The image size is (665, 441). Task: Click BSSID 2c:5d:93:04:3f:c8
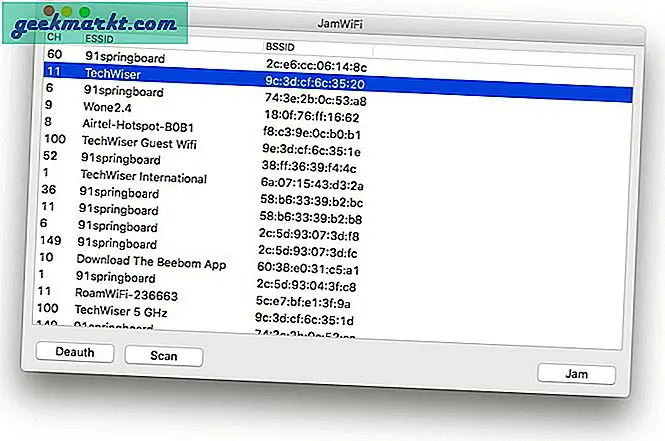[x=306, y=285]
